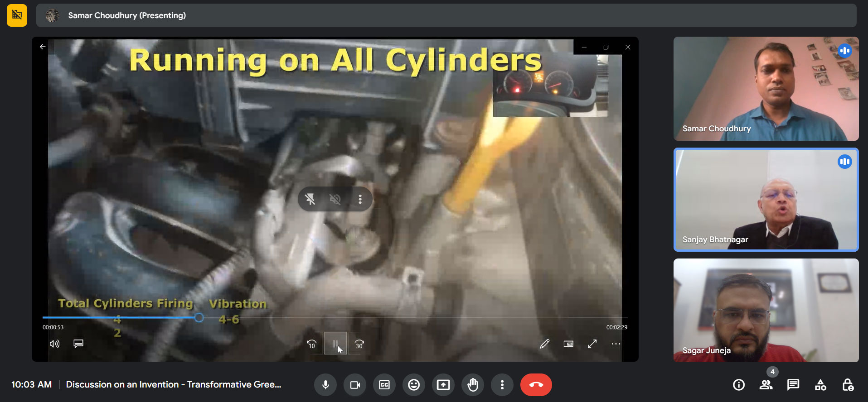Viewport: 868px width, 402px height.
Task: Open more options in the call bar
Action: [502, 385]
